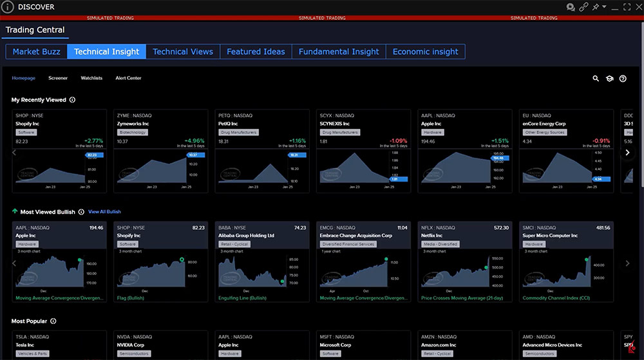The height and width of the screenshot is (360, 644).
Task: Open Apple Inc recently viewed chart
Action: coord(465,171)
